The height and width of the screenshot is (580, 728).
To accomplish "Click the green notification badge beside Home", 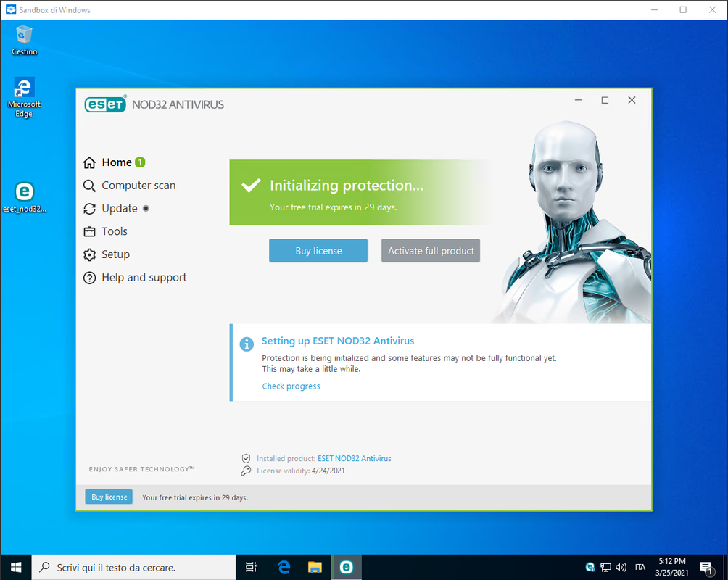I will [140, 162].
